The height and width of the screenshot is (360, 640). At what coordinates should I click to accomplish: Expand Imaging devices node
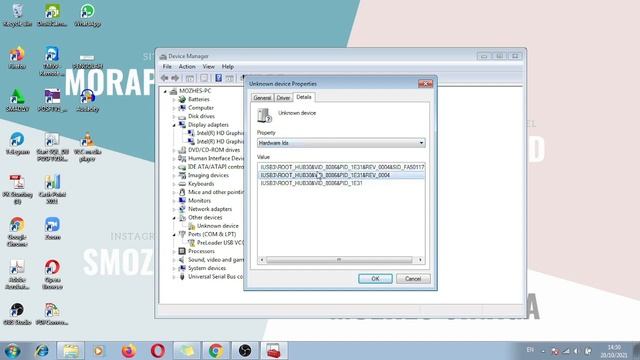[x=174, y=176]
